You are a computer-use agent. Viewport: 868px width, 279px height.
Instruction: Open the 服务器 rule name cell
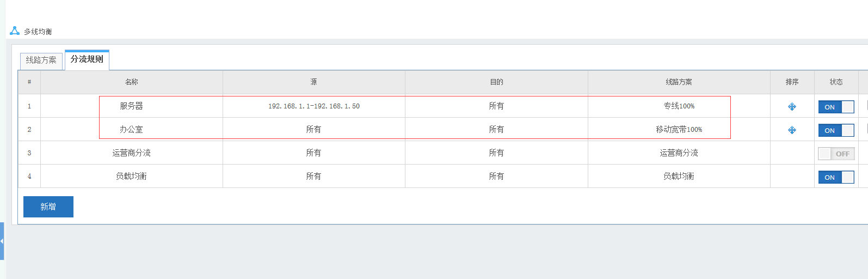click(x=132, y=106)
